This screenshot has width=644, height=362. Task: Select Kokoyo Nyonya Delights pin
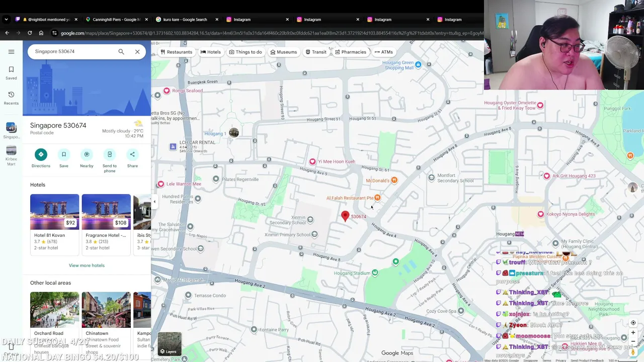[541, 214]
